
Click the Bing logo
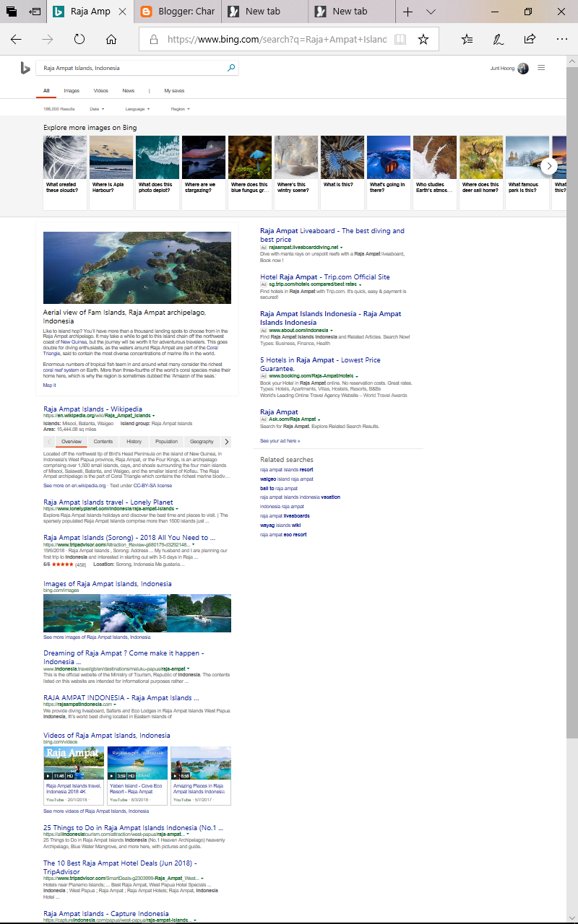point(25,68)
